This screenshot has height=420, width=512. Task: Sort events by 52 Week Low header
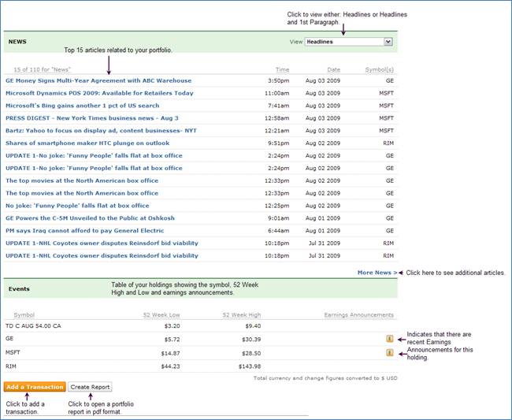161,315
